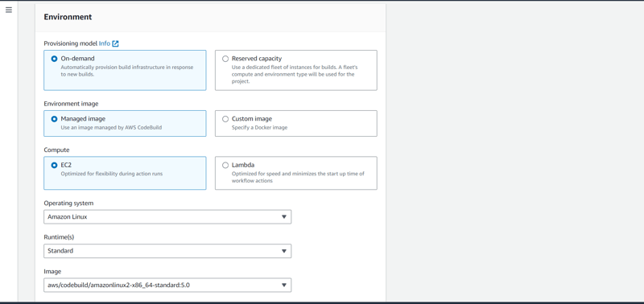Click 'Use a dedicated fleet of instances' description
This screenshot has height=304, width=644.
pyautogui.click(x=295, y=74)
